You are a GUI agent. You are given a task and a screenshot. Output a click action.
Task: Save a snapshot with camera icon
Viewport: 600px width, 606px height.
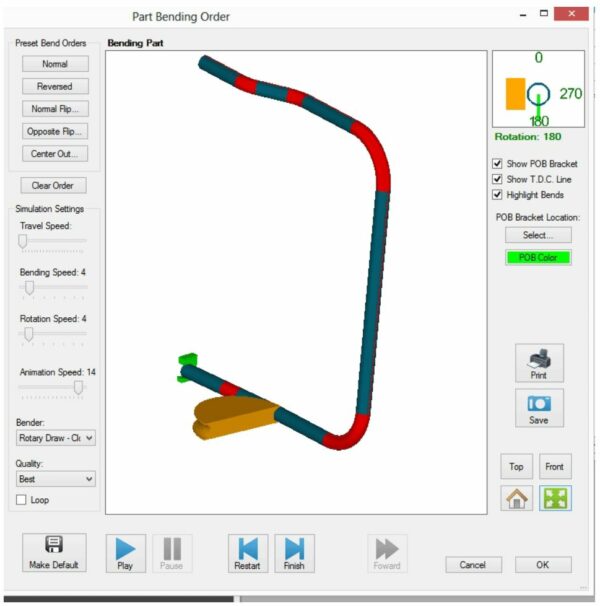click(x=539, y=408)
